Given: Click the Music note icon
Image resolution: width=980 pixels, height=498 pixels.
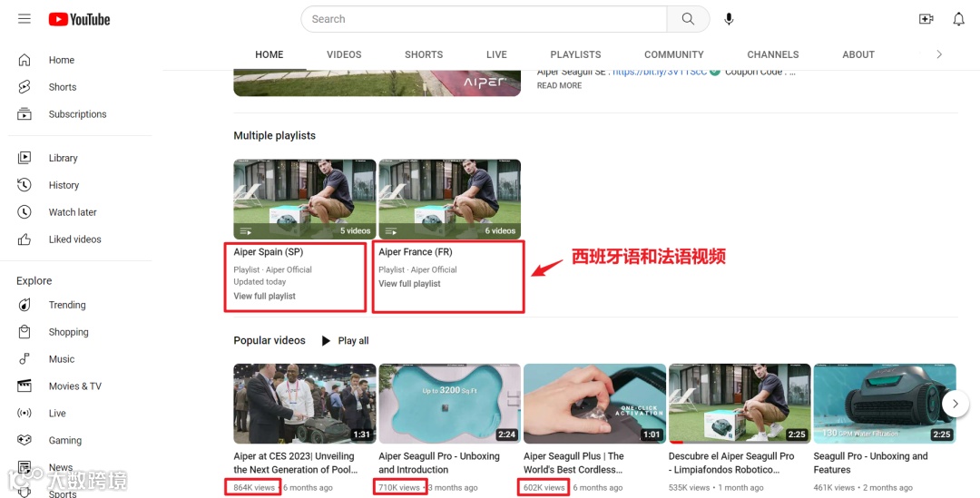Looking at the screenshot, I should click(x=24, y=359).
